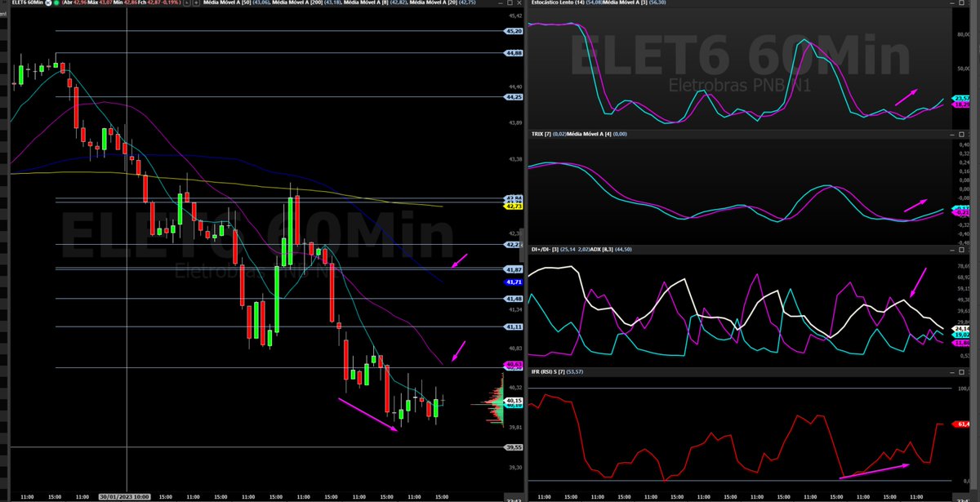Select the Média Móvel A [50] legend
Screen dimensions: 980x502
pyautogui.click(x=227, y=2)
